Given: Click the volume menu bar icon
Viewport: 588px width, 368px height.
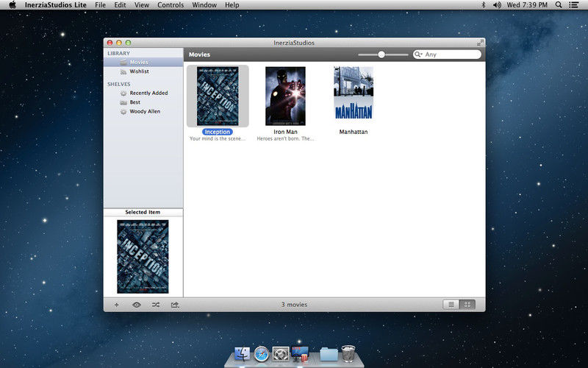Looking at the screenshot, I should (497, 5).
